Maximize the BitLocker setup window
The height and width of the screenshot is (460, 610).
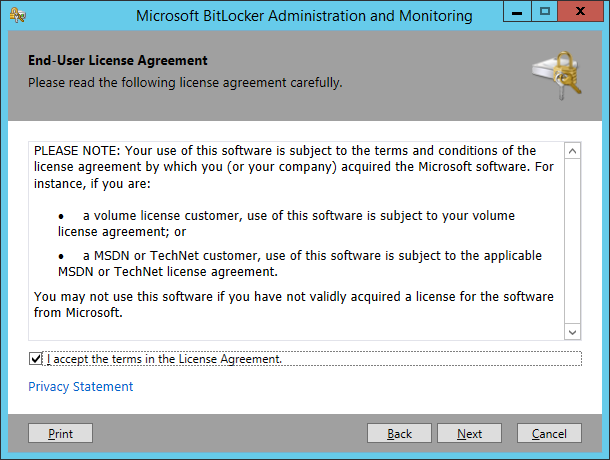(545, 11)
